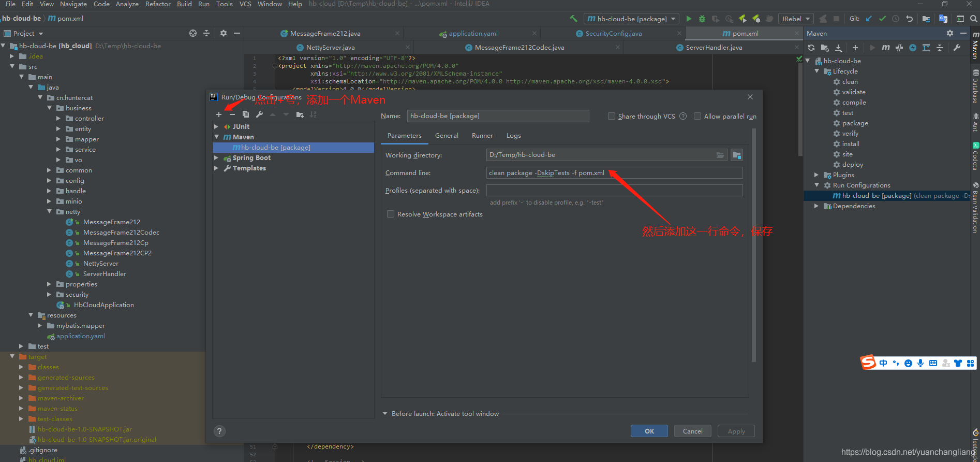
Task: Open the Build menu
Action: point(184,4)
